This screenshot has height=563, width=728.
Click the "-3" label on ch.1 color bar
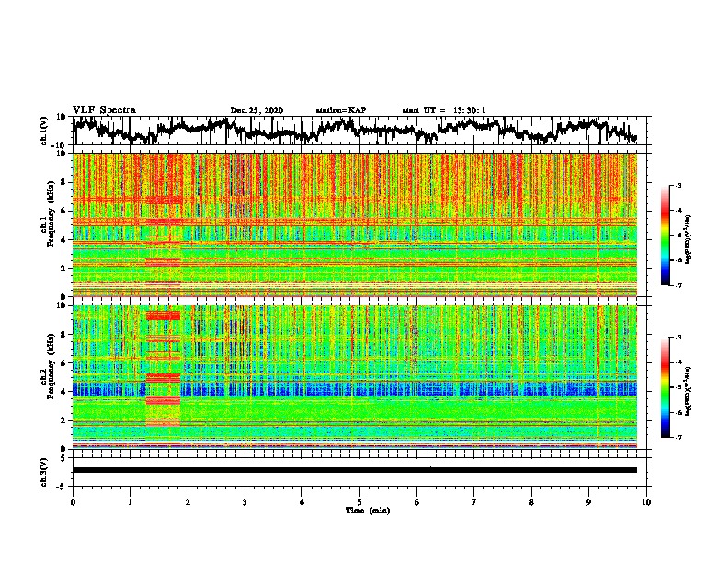[678, 186]
